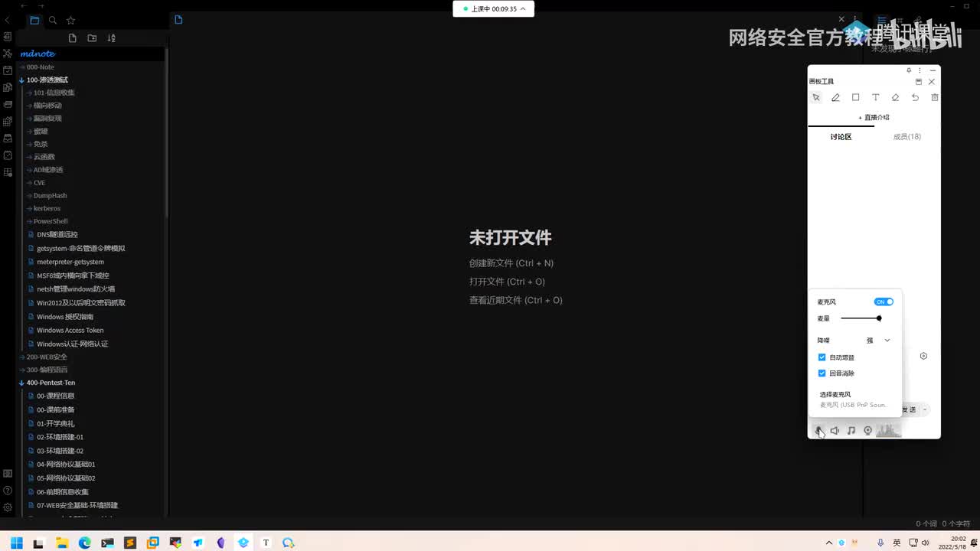Create a new folder in sidebar

pyautogui.click(x=92, y=38)
